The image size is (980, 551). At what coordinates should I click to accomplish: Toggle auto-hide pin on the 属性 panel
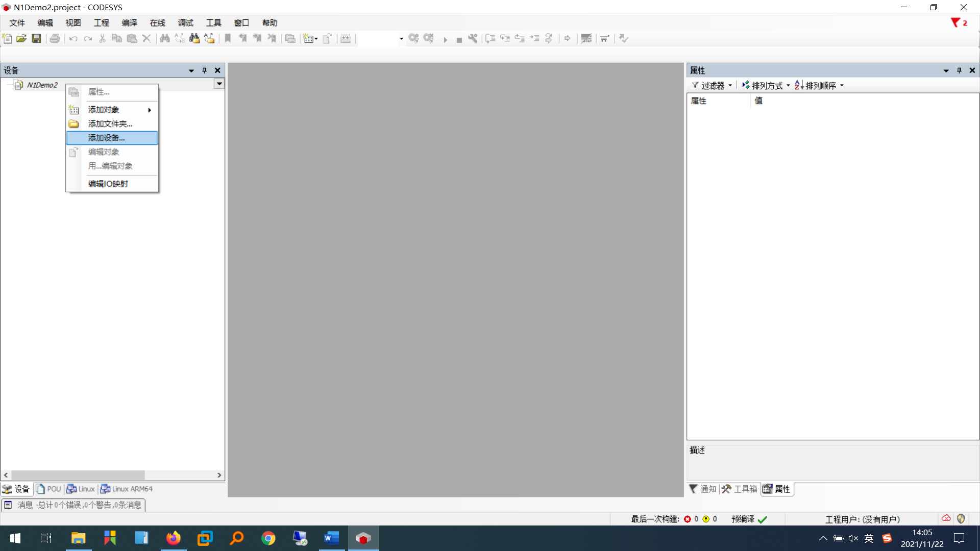tap(959, 70)
